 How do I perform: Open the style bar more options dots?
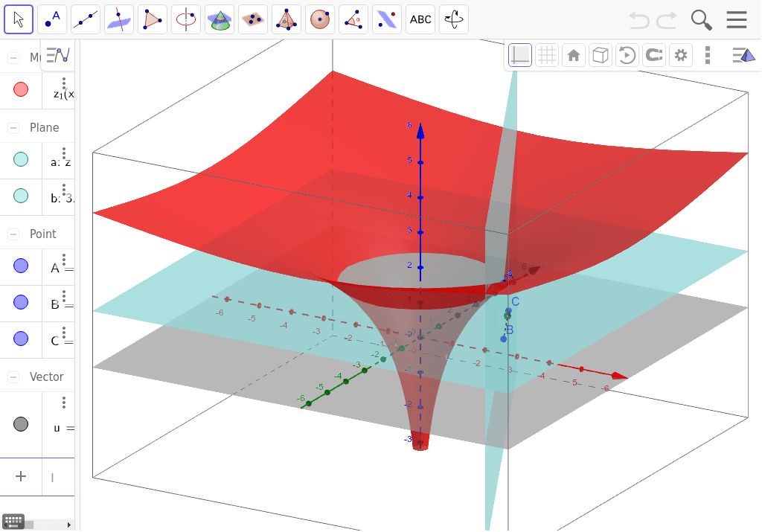click(708, 55)
